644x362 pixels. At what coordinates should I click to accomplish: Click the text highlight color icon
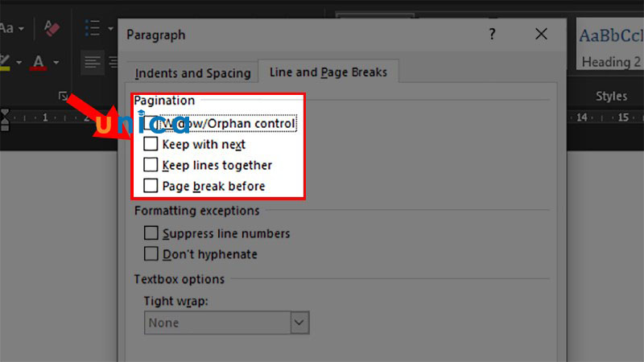coord(6,61)
